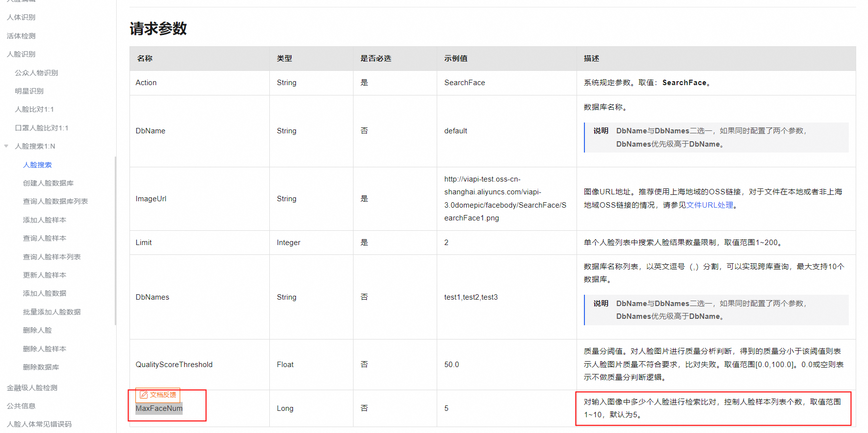Click the MaxFaceNum description text

(x=712, y=408)
